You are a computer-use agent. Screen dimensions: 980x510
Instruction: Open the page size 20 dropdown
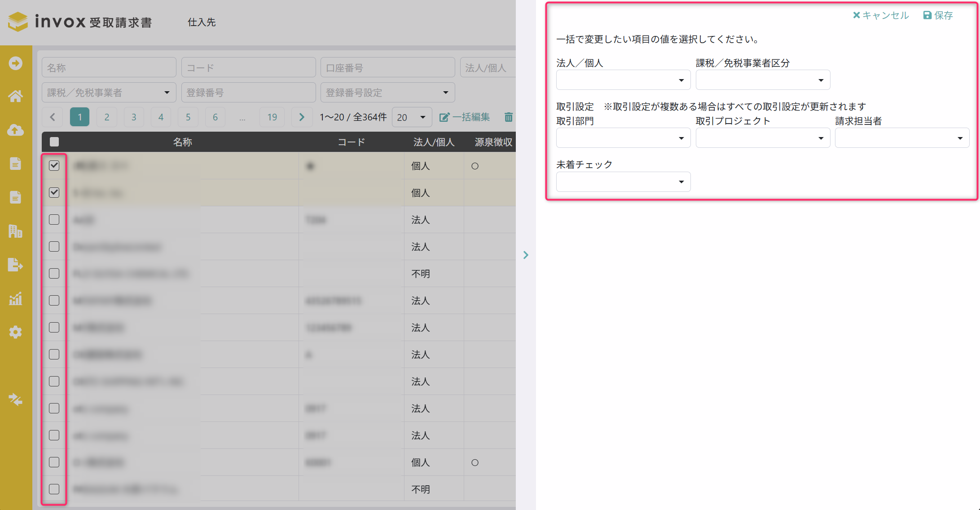tap(412, 117)
